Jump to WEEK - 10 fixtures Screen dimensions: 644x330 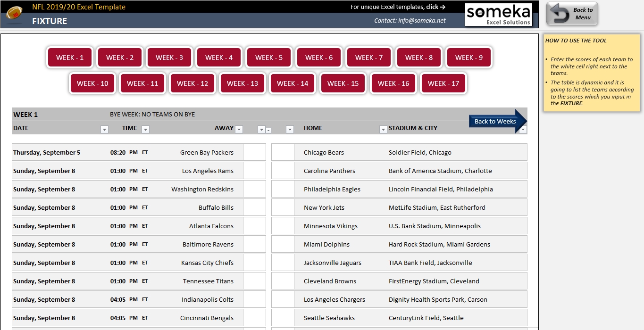92,83
